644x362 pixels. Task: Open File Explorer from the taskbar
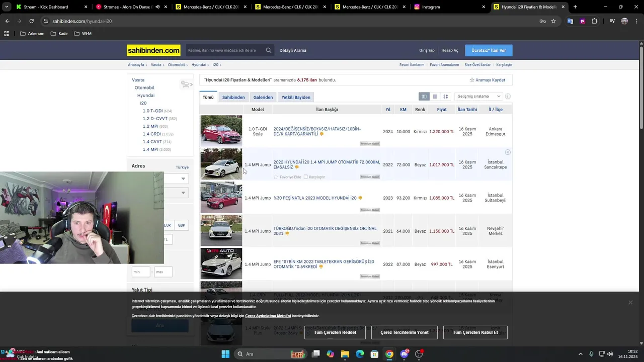click(x=345, y=354)
